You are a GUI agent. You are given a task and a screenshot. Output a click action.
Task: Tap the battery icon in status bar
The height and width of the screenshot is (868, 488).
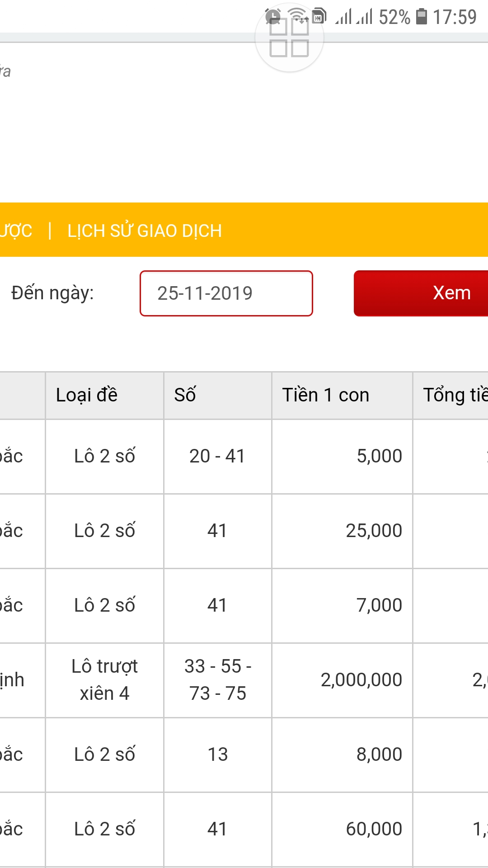tap(421, 17)
